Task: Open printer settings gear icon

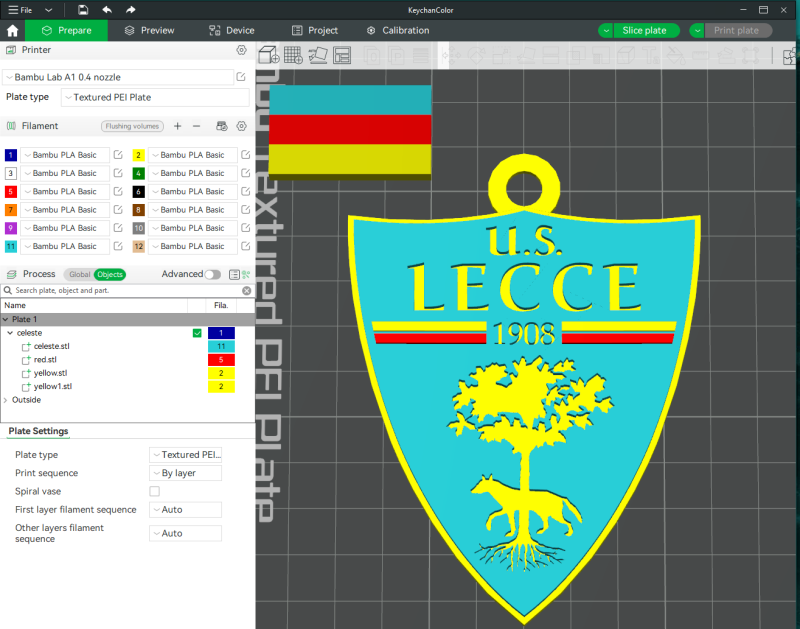Action: tap(241, 50)
